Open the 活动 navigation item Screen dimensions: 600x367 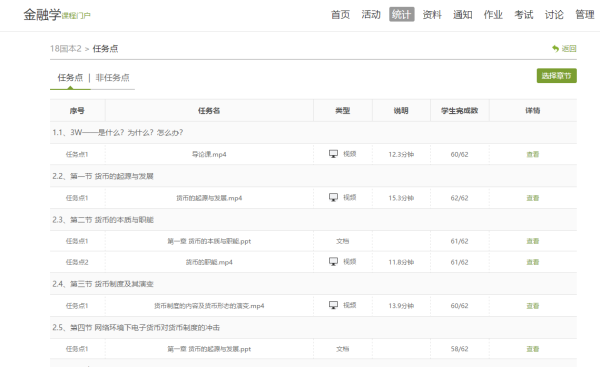(371, 15)
